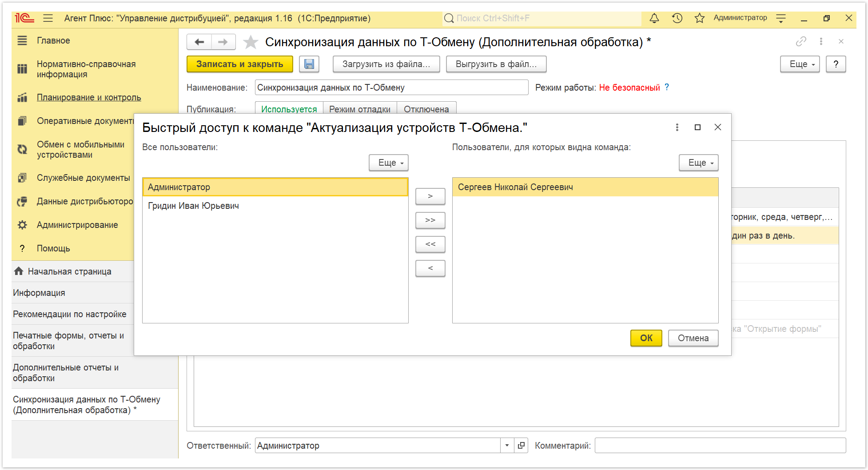Click search field Поиск Ctrl+Shift+F
The height and width of the screenshot is (470, 868).
542,18
